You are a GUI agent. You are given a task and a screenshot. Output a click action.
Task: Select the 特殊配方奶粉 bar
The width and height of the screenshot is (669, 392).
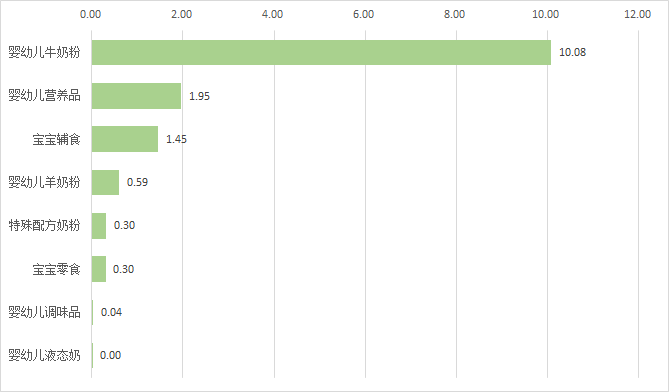coord(99,226)
